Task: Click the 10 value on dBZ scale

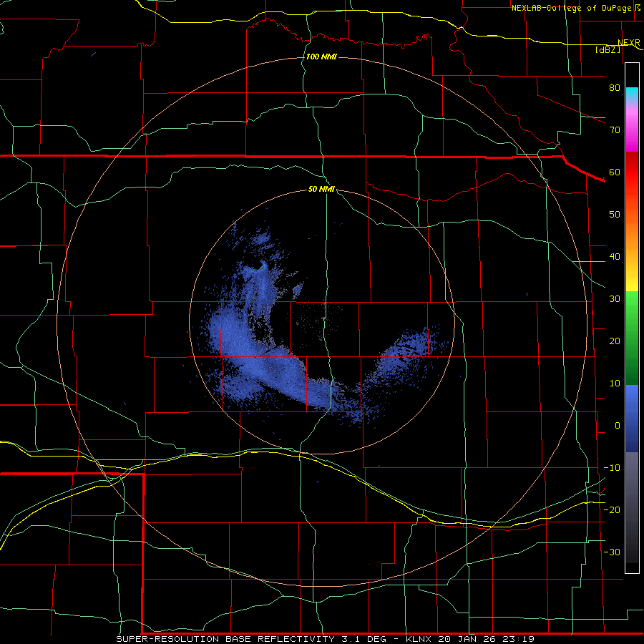Action: point(615,384)
